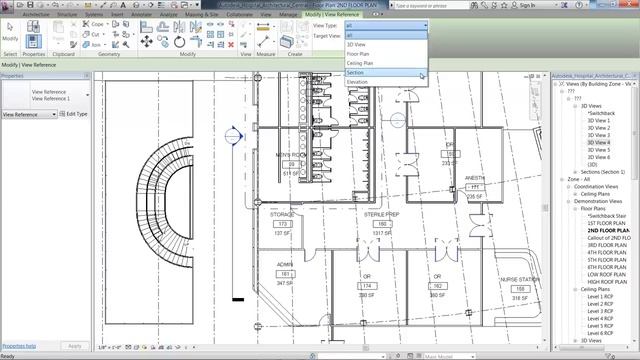Select 'HIGH ROOF PLAN' in Project Browser

[x=607, y=282]
